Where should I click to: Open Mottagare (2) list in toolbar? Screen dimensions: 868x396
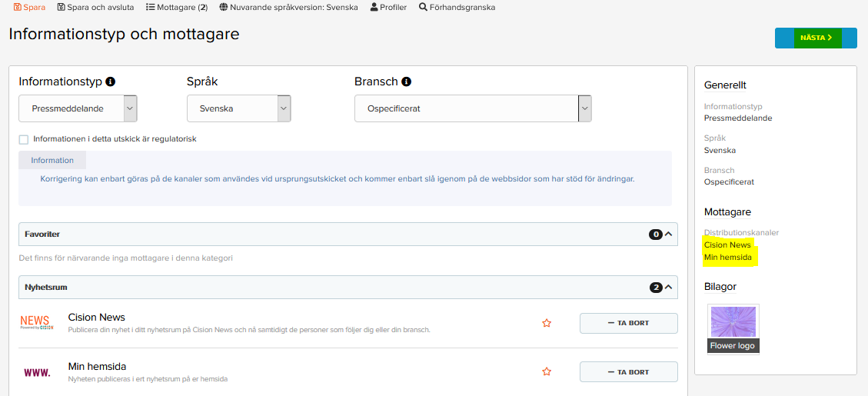coord(177,8)
